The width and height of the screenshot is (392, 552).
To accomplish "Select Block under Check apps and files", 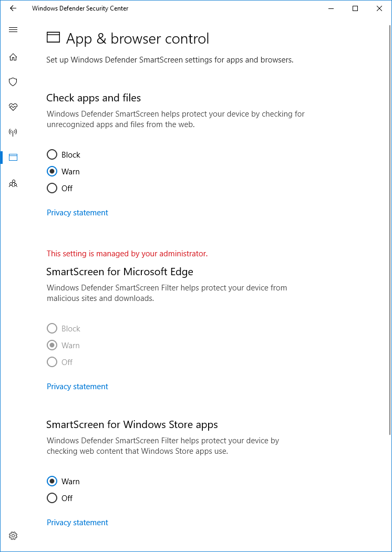I will (52, 155).
